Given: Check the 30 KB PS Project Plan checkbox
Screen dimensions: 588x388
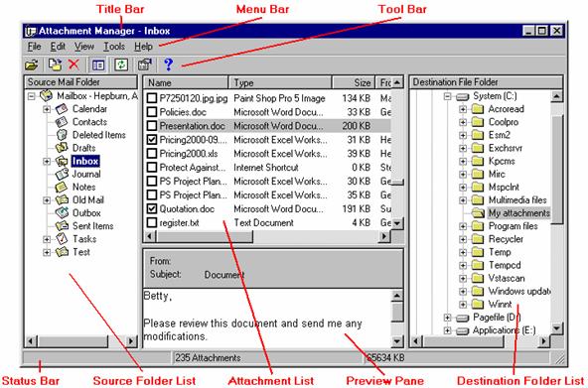Looking at the screenshot, I should 152,182.
